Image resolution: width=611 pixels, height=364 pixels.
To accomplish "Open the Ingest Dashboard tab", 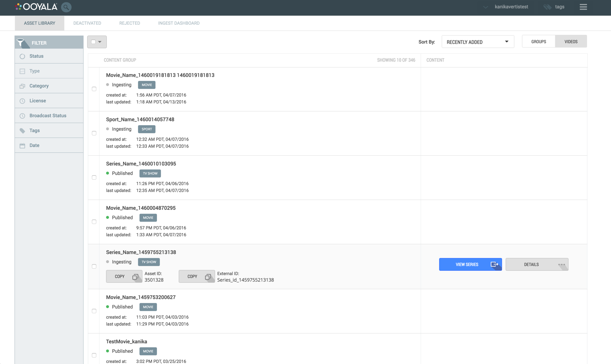I will pos(179,23).
